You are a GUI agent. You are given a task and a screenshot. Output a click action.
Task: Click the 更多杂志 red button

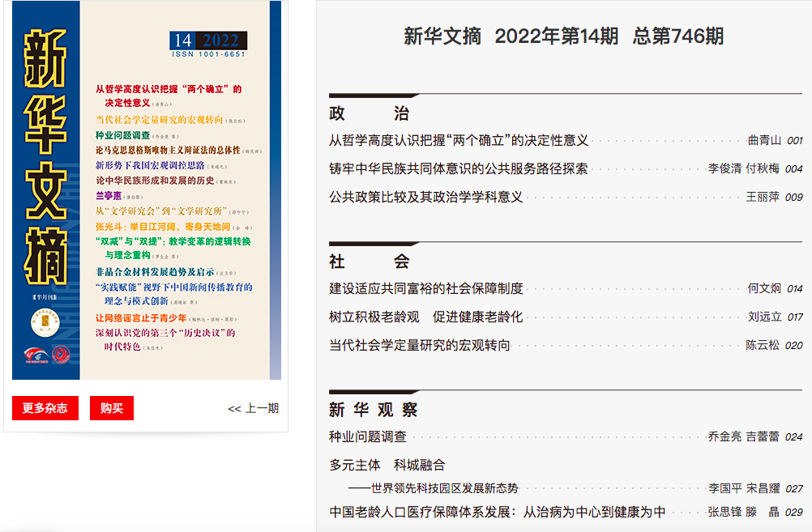(45, 408)
